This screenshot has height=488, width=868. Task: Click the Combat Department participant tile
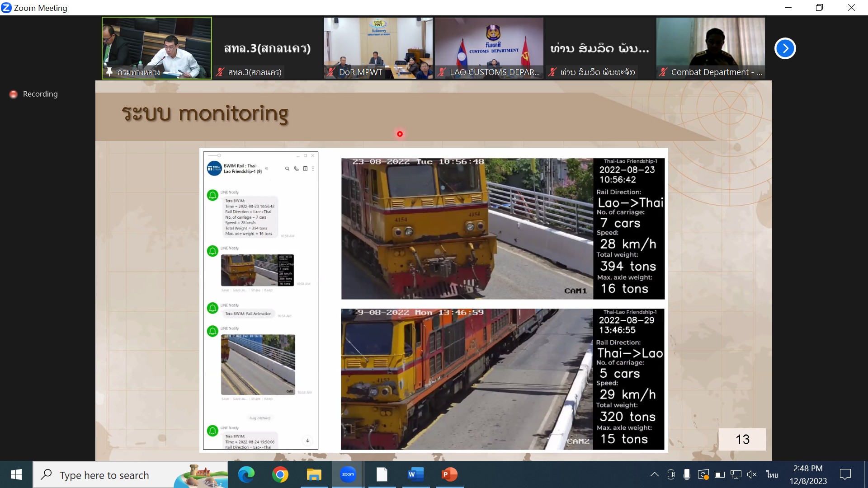[710, 48]
